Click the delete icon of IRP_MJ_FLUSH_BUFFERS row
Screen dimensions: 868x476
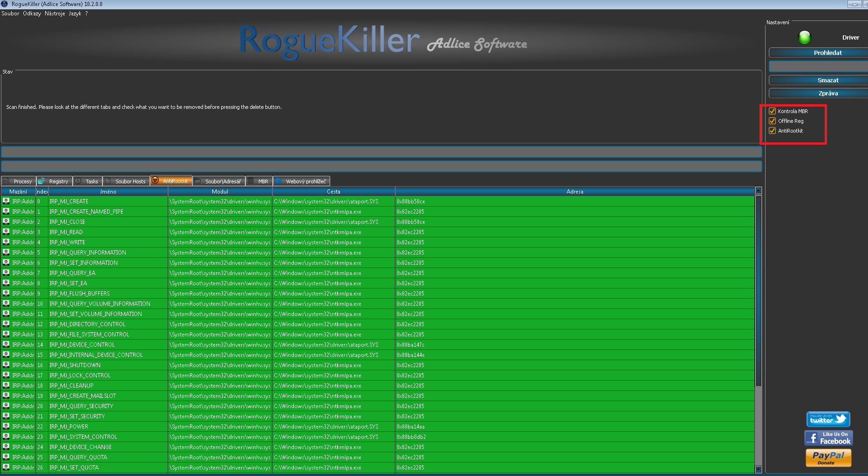point(6,293)
